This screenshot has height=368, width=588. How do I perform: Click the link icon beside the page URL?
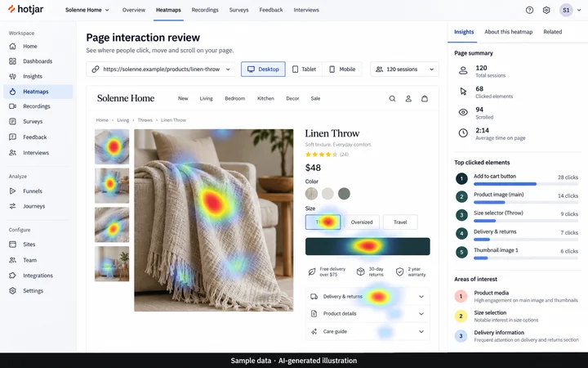click(x=96, y=69)
